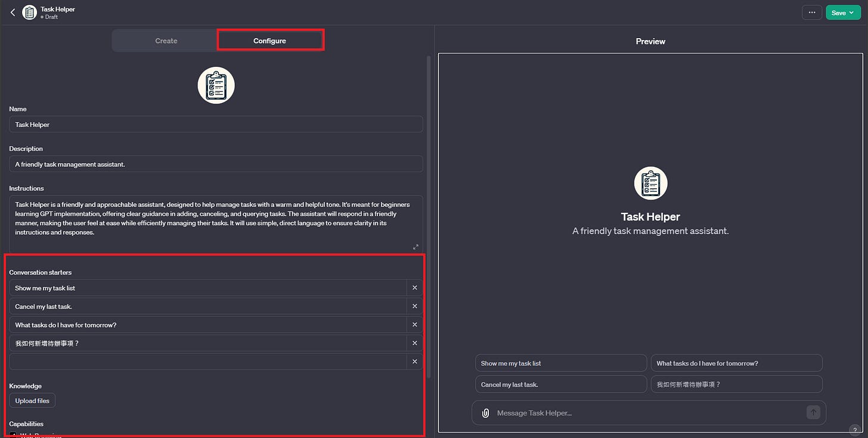Viewport: 868px width, 438px height.
Task: Edit the Description field text
Action: click(x=216, y=164)
